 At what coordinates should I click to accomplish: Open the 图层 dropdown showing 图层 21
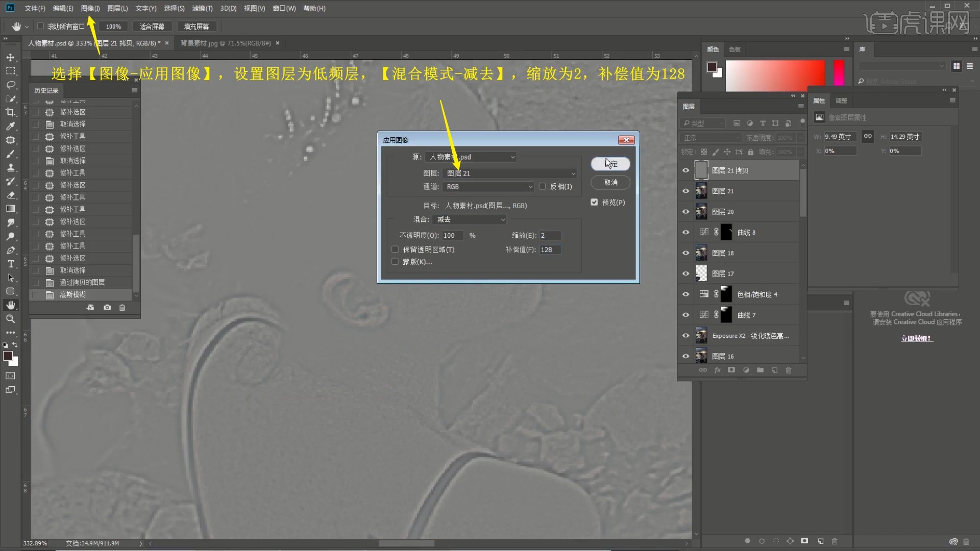pos(510,173)
